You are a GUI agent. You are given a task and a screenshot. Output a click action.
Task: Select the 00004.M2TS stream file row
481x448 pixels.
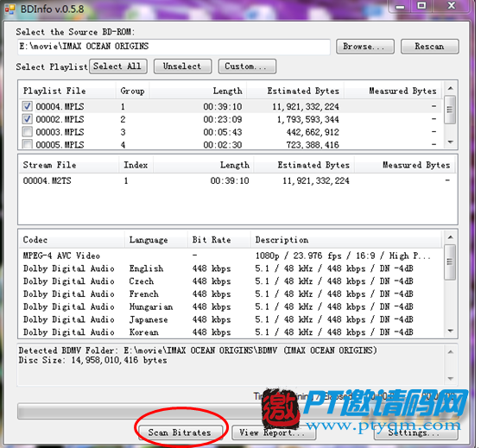(x=237, y=181)
